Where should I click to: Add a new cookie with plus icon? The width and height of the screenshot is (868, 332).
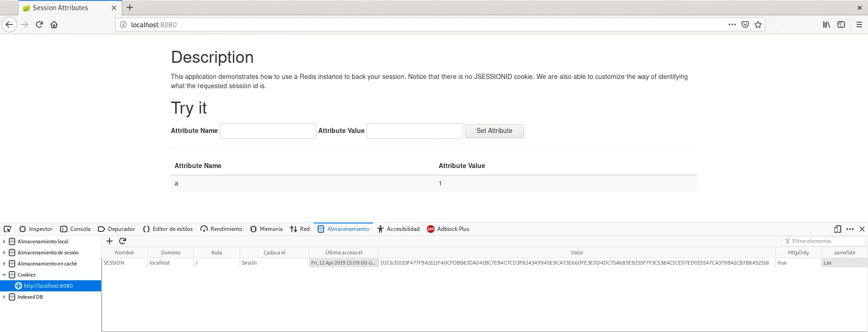pos(109,241)
